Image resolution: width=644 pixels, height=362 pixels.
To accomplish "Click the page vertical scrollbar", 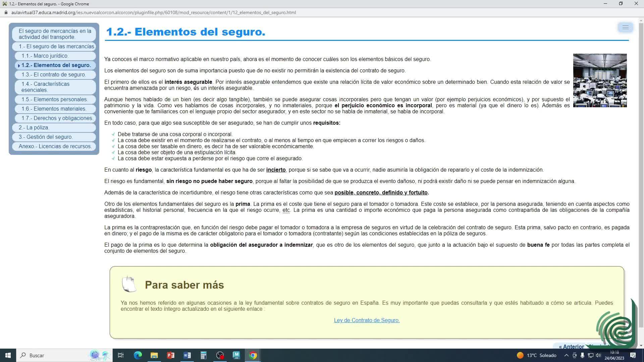I will (641, 168).
